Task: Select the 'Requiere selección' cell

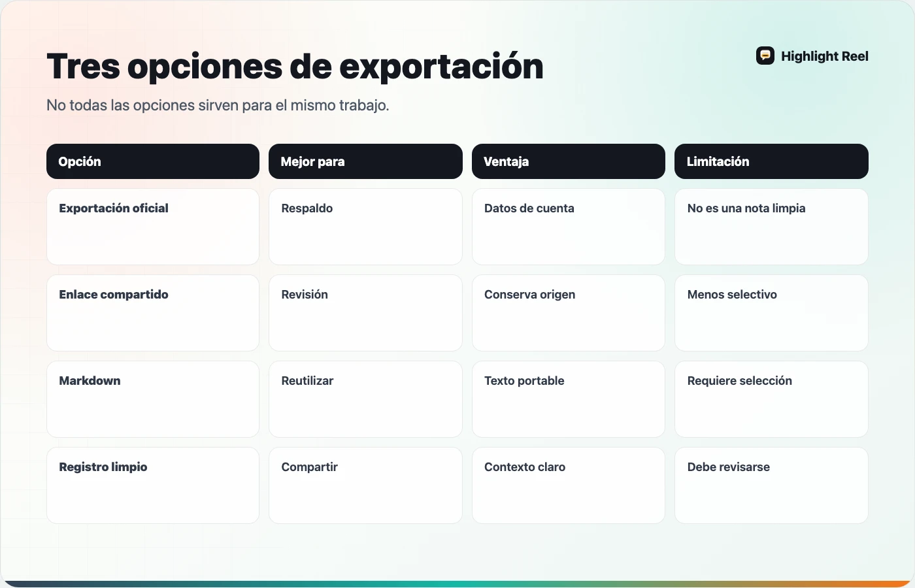Action: point(771,399)
